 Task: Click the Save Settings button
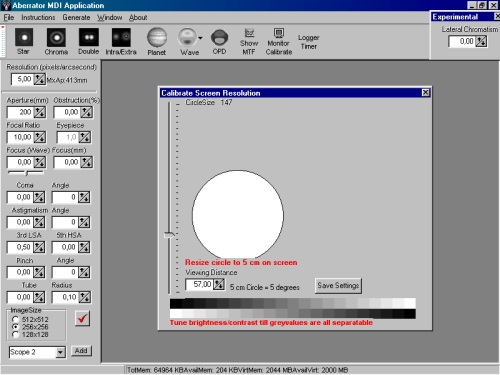(x=338, y=286)
